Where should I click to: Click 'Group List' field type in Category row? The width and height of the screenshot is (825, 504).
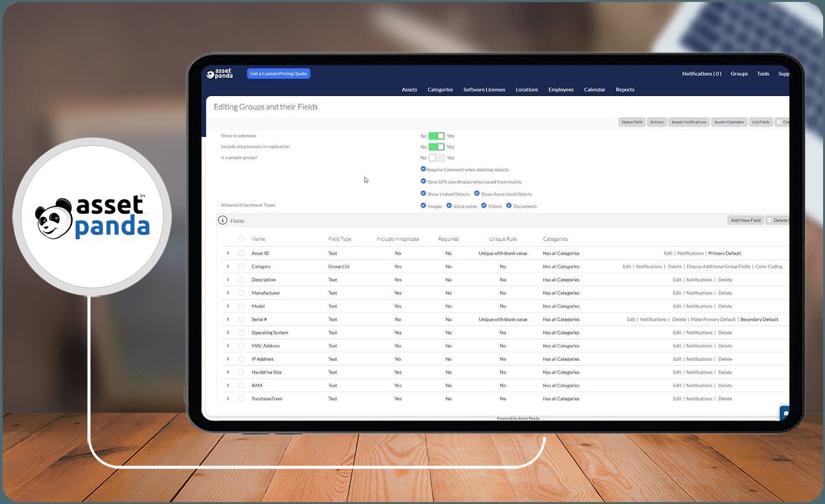[x=339, y=267]
